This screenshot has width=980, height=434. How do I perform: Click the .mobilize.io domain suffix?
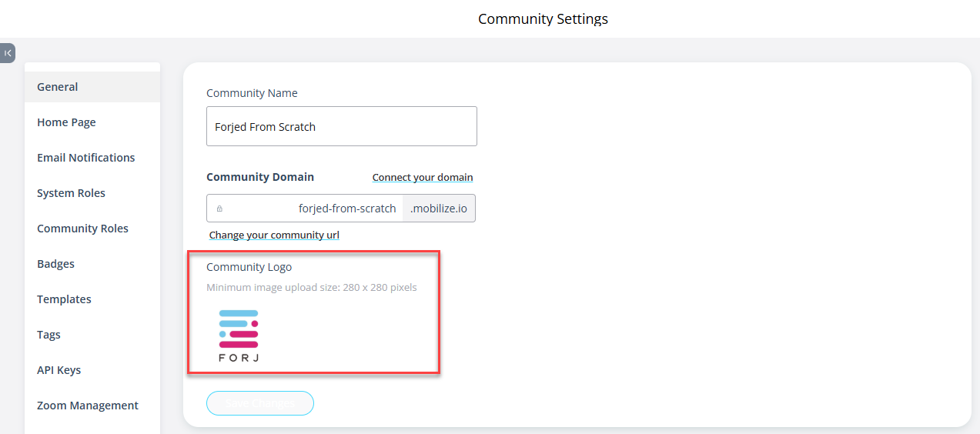(439, 209)
